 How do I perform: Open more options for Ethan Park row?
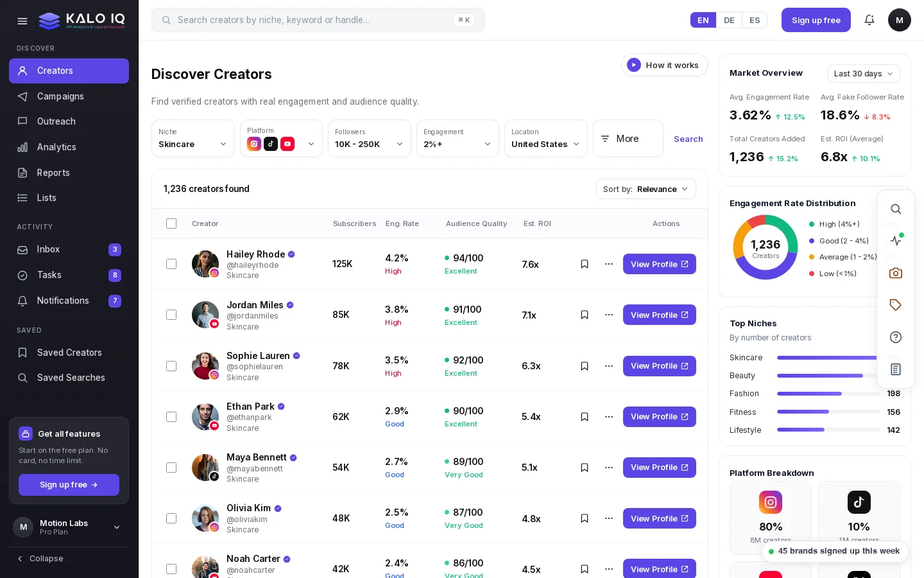coord(609,417)
